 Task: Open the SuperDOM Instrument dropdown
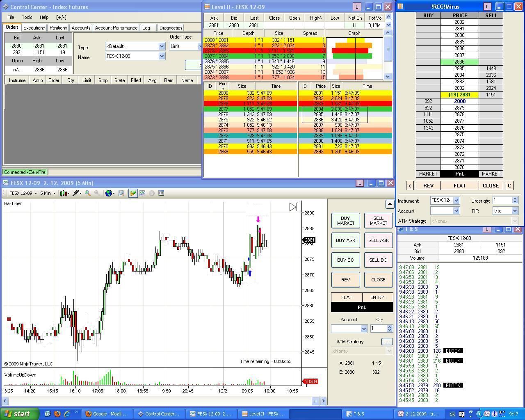point(456,201)
